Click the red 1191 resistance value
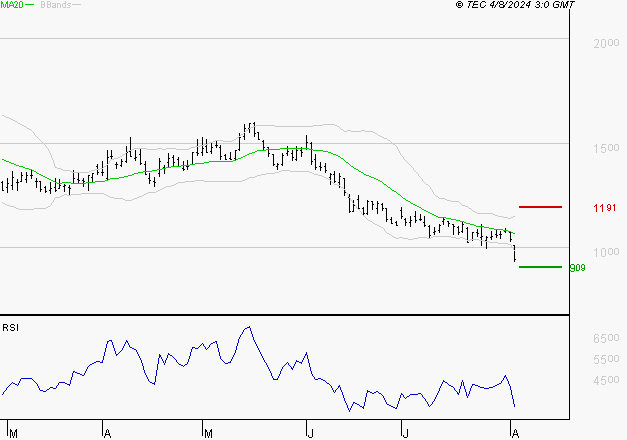 [x=605, y=208]
